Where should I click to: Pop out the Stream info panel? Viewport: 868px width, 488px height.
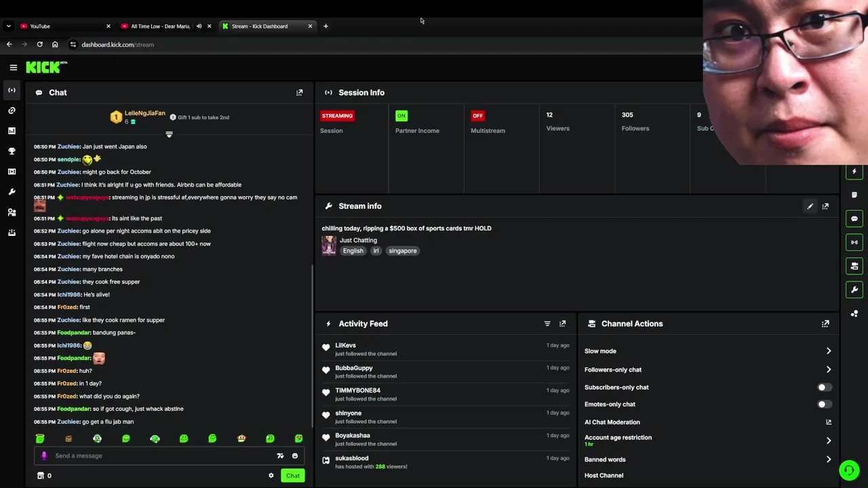825,206
